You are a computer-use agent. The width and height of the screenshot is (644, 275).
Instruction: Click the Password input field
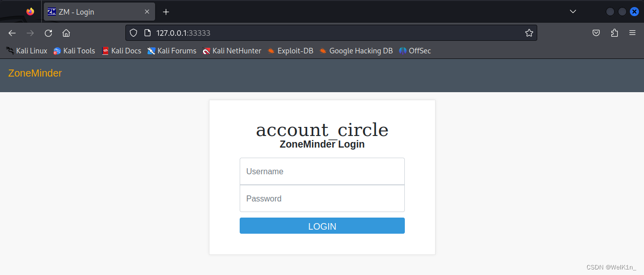coord(322,198)
